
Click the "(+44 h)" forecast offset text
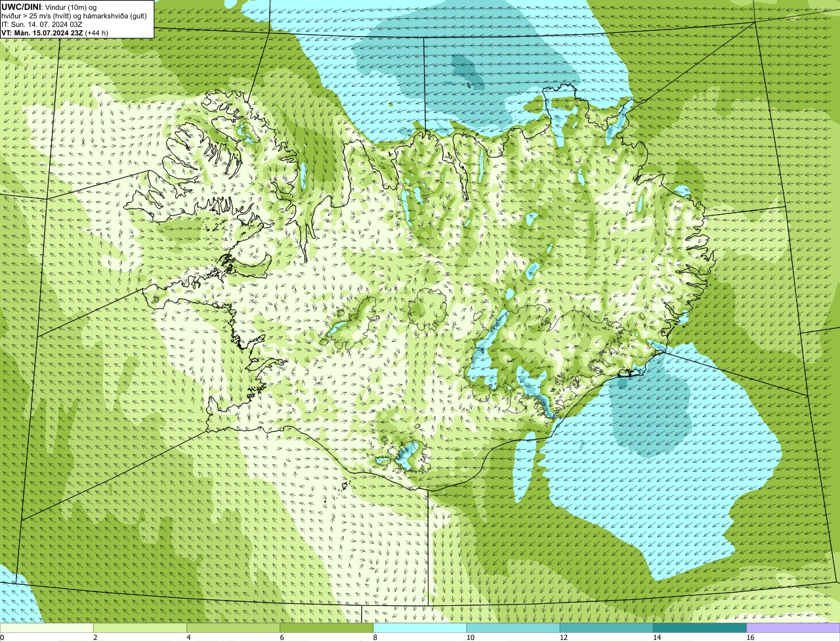[x=96, y=33]
